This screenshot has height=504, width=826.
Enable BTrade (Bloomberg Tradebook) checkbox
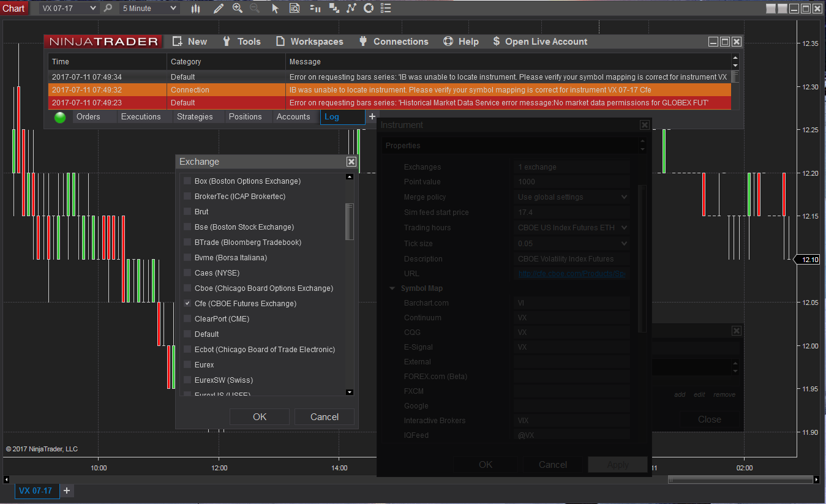point(188,243)
